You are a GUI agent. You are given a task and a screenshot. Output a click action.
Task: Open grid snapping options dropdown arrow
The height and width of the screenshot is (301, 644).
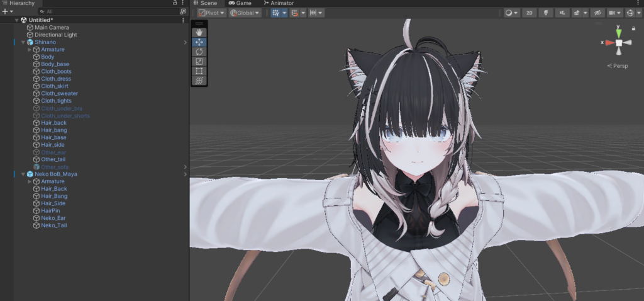(284, 13)
